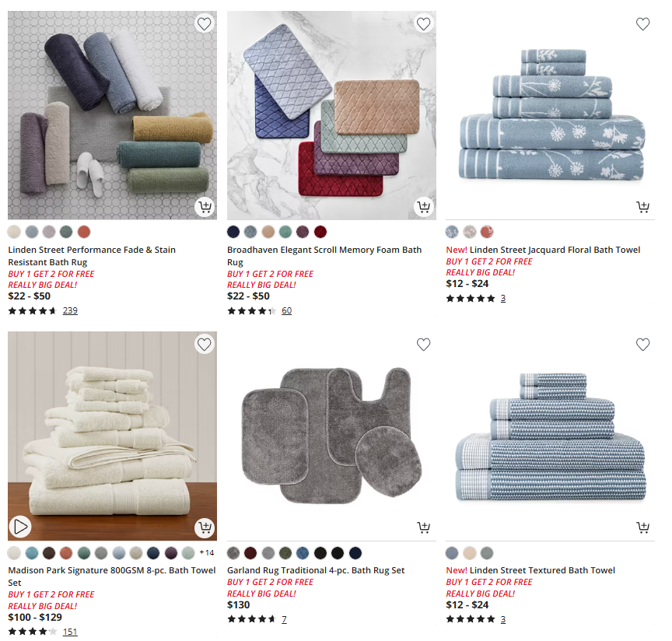This screenshot has height=641, width=672.
Task: Toggle heart on Madison Park towel set
Action: [204, 344]
